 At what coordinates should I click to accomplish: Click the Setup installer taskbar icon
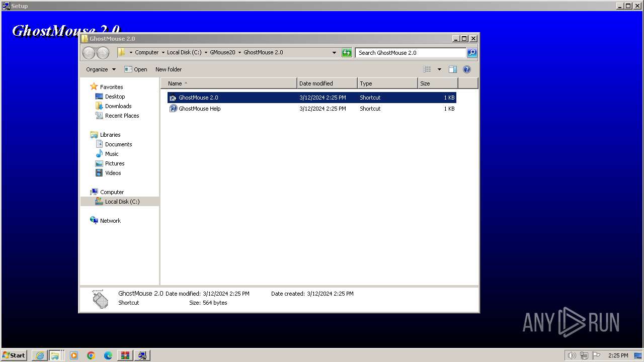[142, 355]
